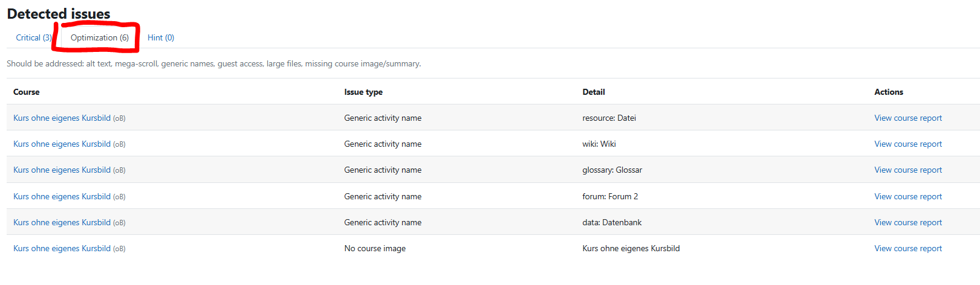Select 'Generic activity name' in resource: Datei row
This screenshot has height=285, width=980.
[383, 118]
